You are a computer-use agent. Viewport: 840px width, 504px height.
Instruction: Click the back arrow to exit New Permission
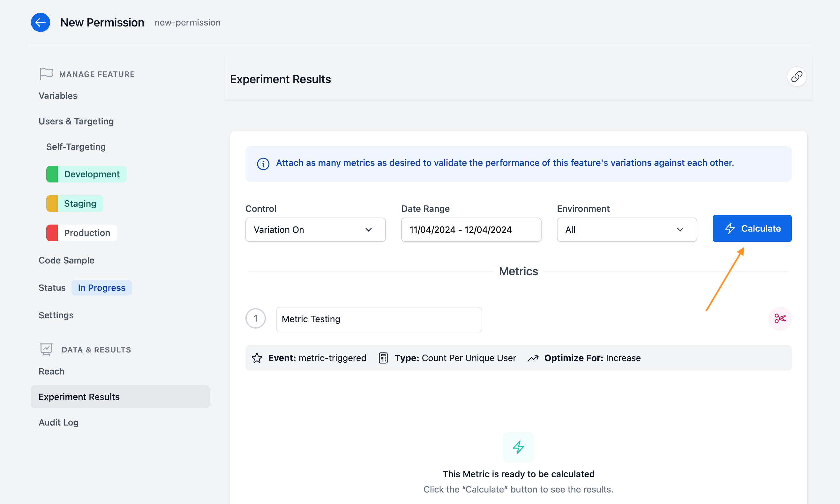[x=41, y=22]
